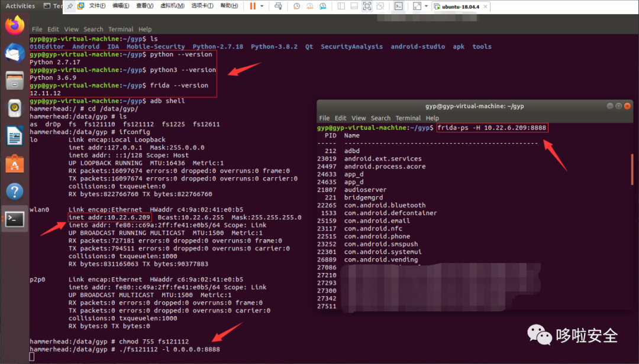The width and height of the screenshot is (639, 364).
Task: Click the pin icon in VMware toolbar
Action: (x=70, y=6)
